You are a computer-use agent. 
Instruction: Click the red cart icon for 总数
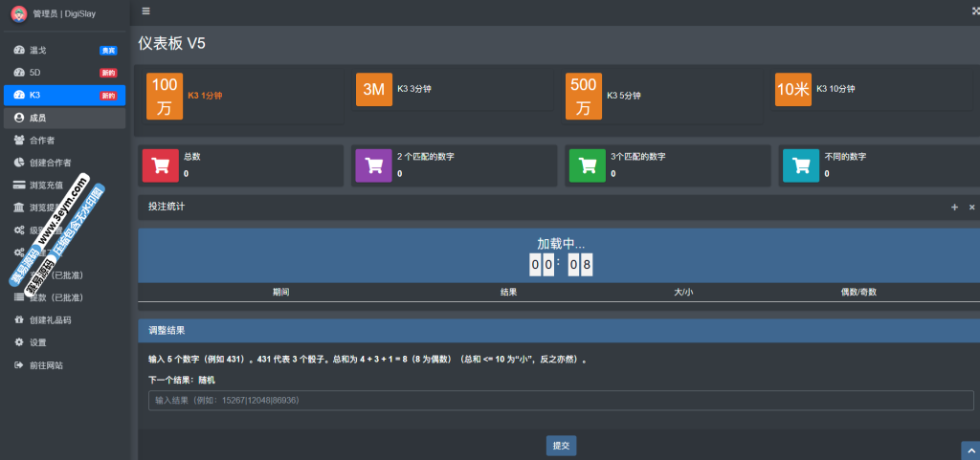[x=161, y=164]
